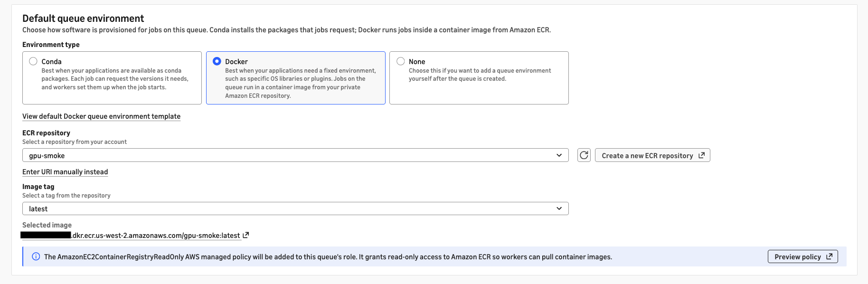Click 'Select a repository from your account' hint
The width and height of the screenshot is (868, 284).
75,142
